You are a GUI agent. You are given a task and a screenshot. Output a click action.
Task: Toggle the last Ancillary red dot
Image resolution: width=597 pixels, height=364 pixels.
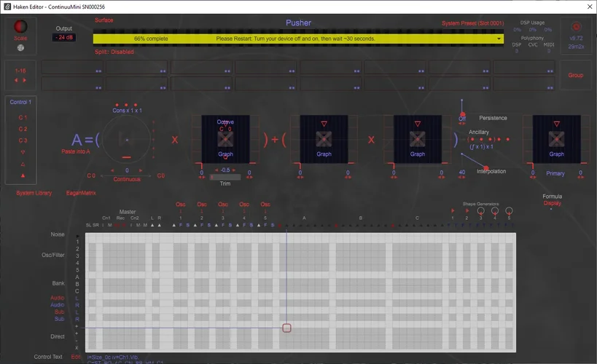pyautogui.click(x=507, y=139)
